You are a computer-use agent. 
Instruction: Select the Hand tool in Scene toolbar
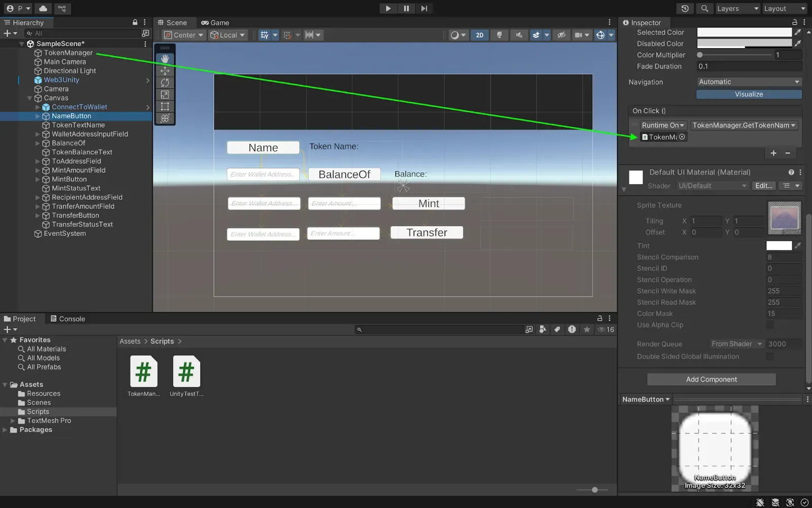(x=165, y=59)
